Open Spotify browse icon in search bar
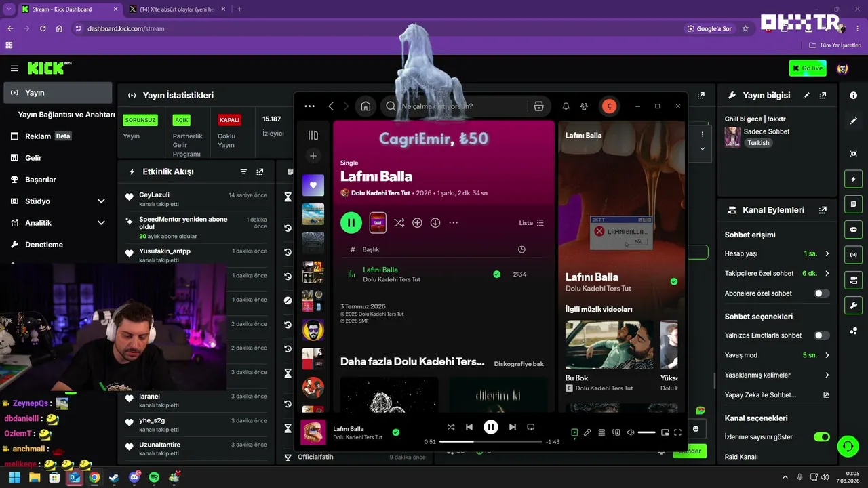 [x=538, y=106]
